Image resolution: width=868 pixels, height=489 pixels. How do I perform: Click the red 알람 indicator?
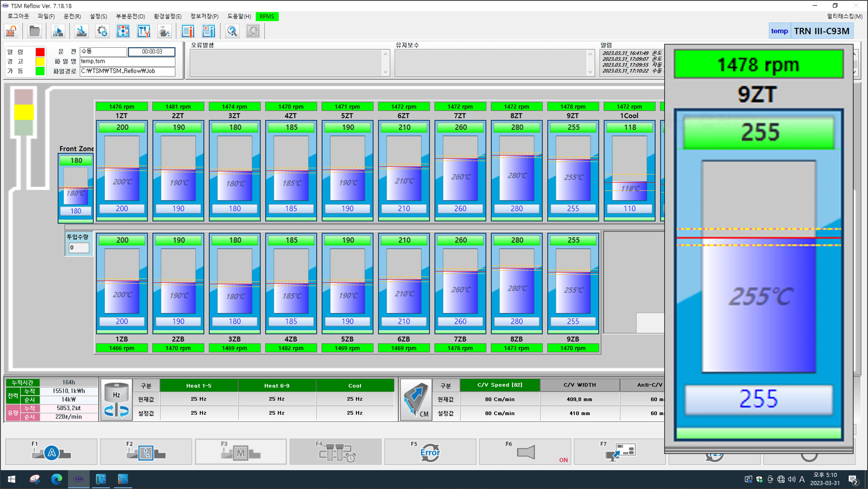[x=40, y=52]
